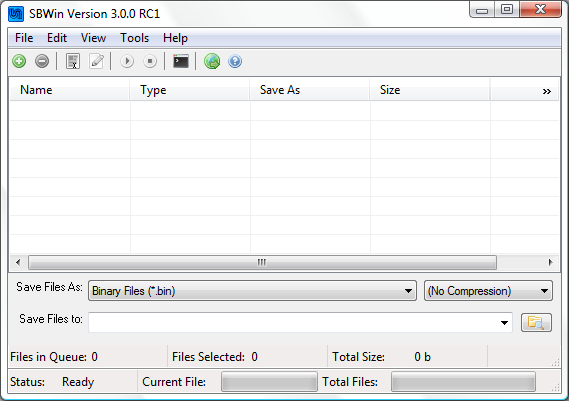
Task: Open the View menu
Action: click(x=93, y=38)
